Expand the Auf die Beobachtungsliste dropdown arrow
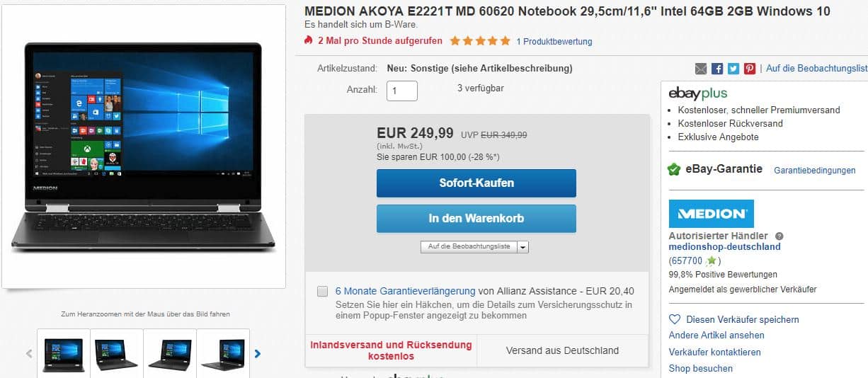868x378 pixels. point(522,247)
